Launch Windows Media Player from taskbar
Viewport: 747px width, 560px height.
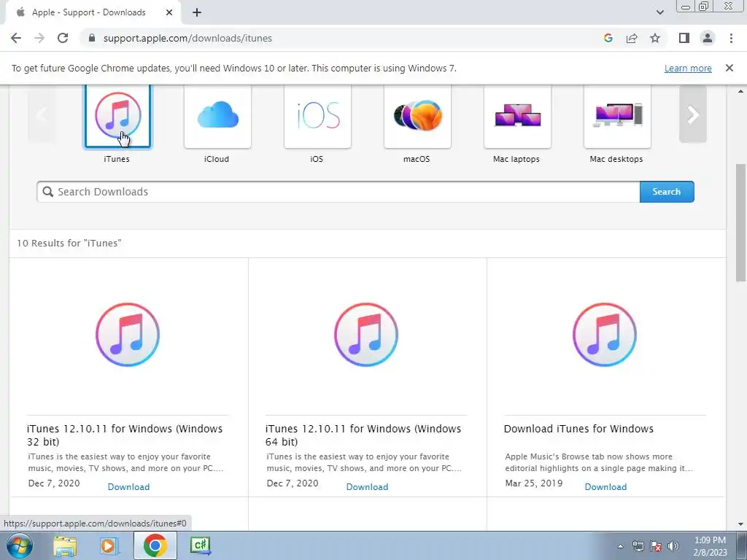point(109,545)
